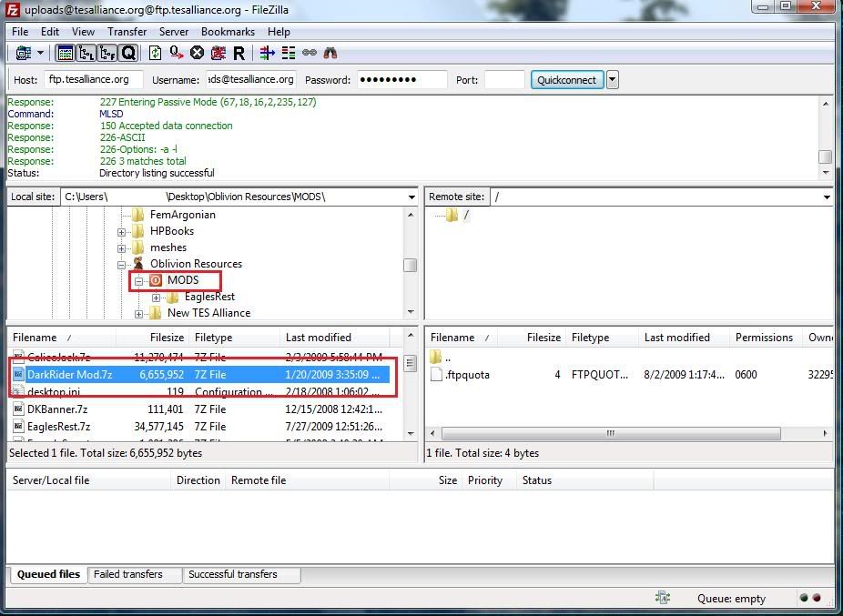Click the queue icon in status bar

[663, 598]
